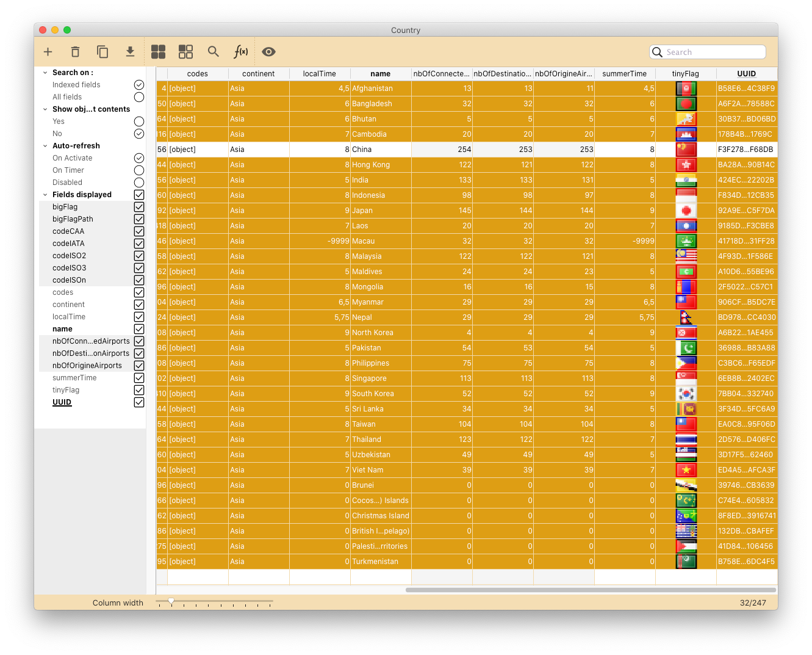Image resolution: width=812 pixels, height=655 pixels.
Task: Collapse the Fields displayed section
Action: pyautogui.click(x=45, y=195)
